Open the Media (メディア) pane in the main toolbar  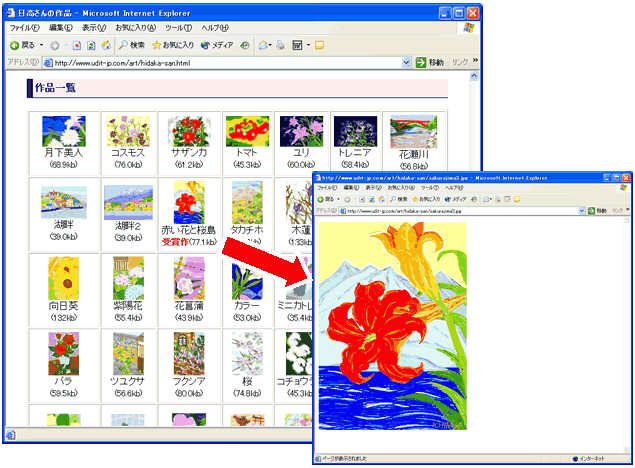217,45
